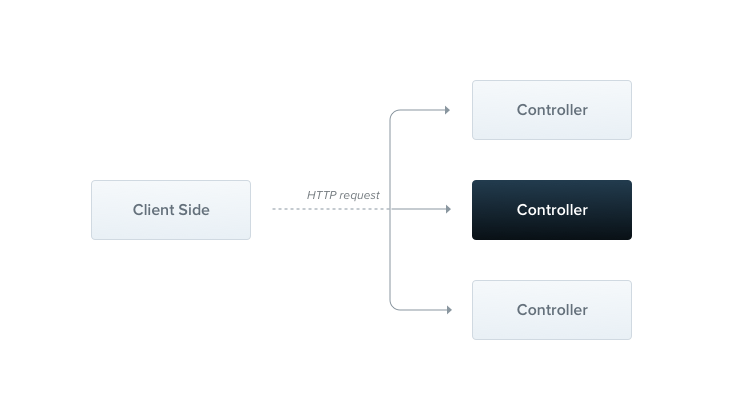
Task: Click the curved corner of top branch
Action: (393, 114)
